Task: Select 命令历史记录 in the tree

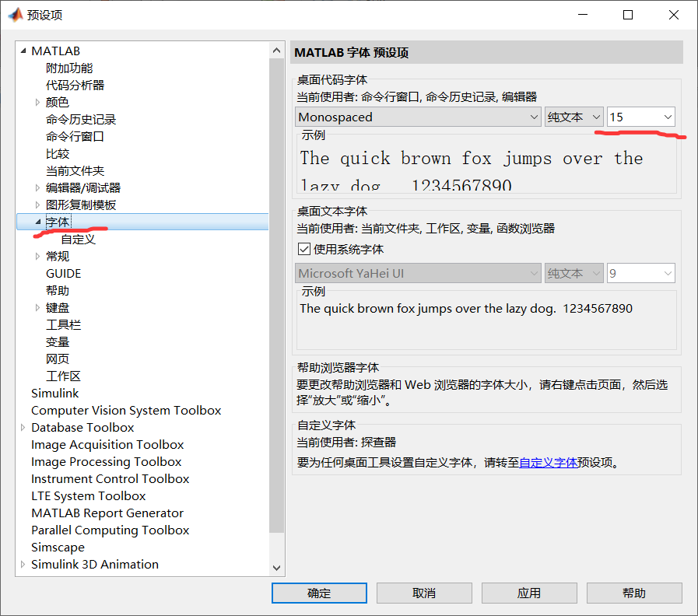Action: (x=81, y=119)
